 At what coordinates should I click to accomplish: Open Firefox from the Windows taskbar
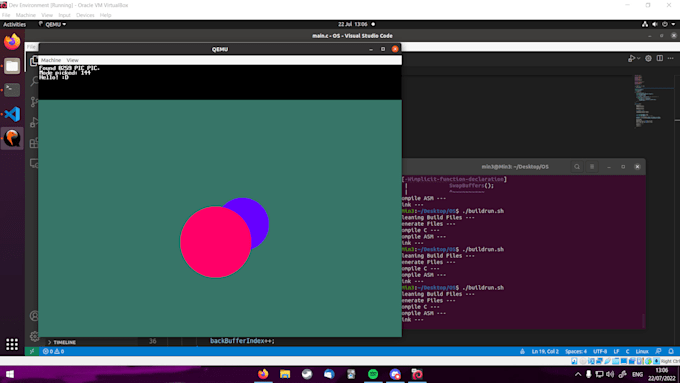[x=263, y=374]
